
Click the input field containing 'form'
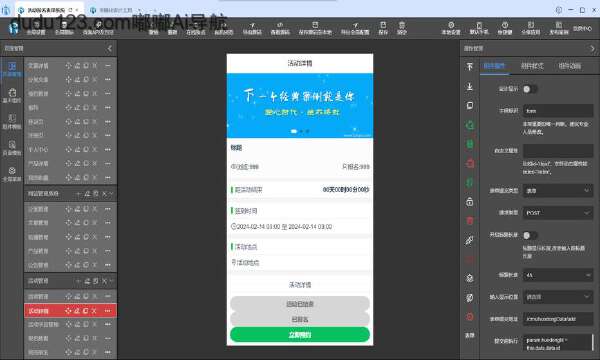coord(558,111)
